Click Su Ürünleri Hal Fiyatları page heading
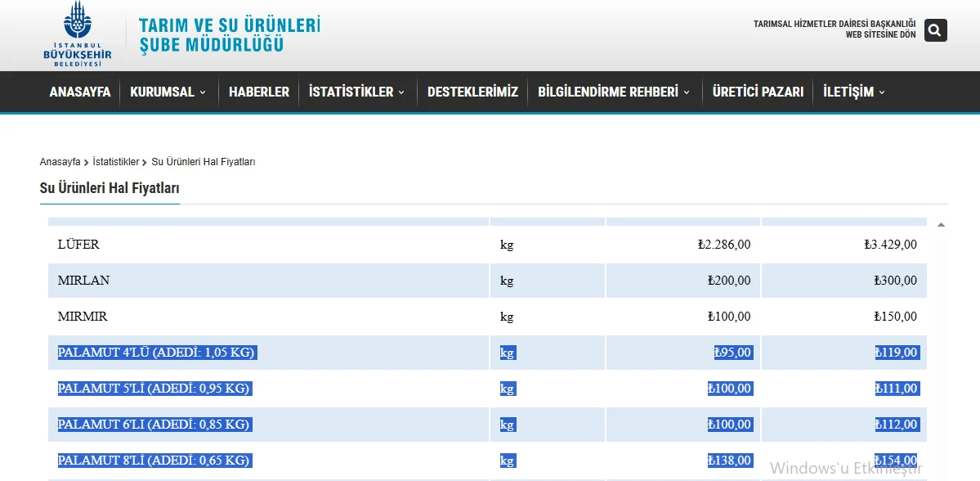Screen dimensions: 980x481 [110, 188]
